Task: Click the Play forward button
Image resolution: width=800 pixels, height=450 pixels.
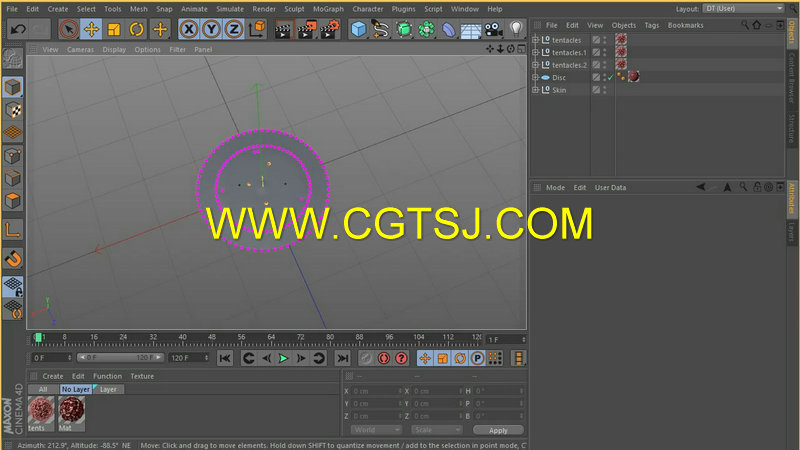Action: pos(283,358)
